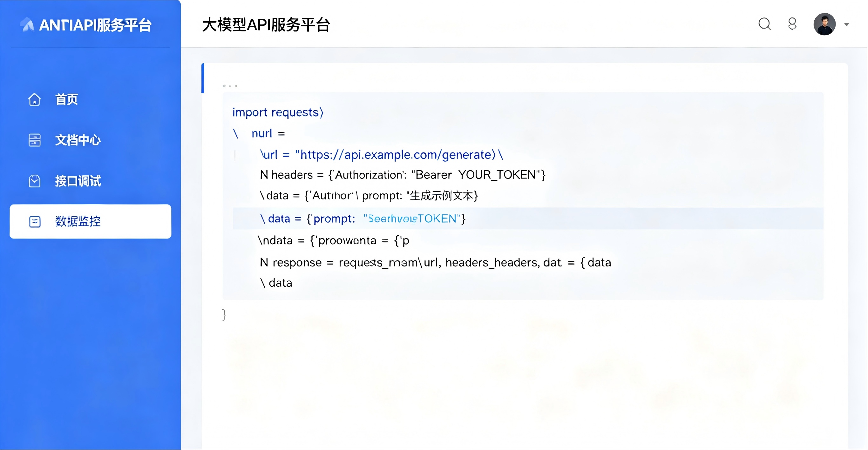Image resolution: width=868 pixels, height=450 pixels.
Task: Open the search magnifier icon
Action: (764, 24)
